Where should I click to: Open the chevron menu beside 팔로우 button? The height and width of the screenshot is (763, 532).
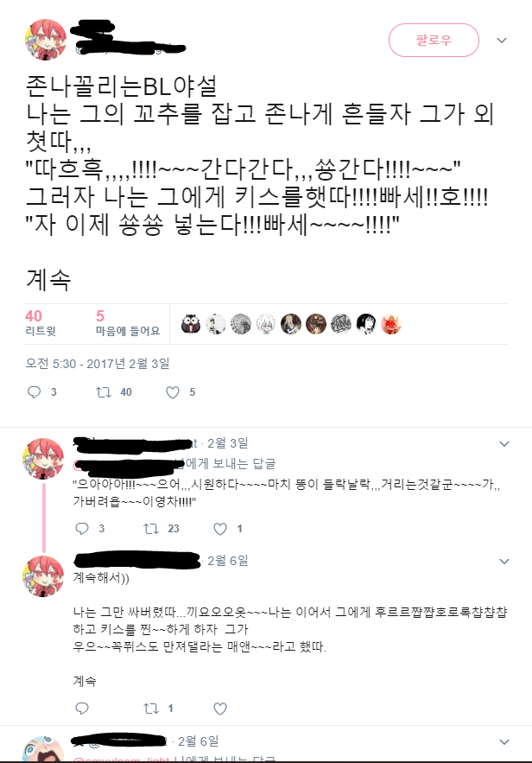[x=502, y=41]
